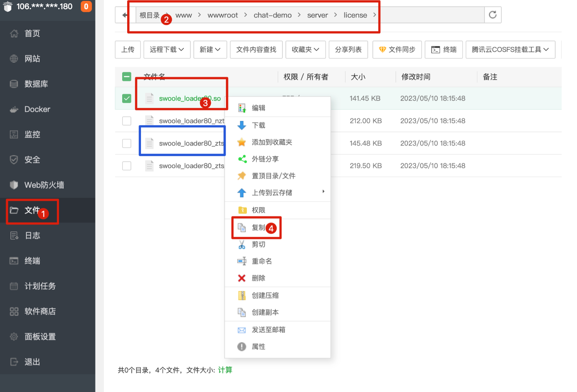Select 重命名 in the context menu

click(262, 261)
